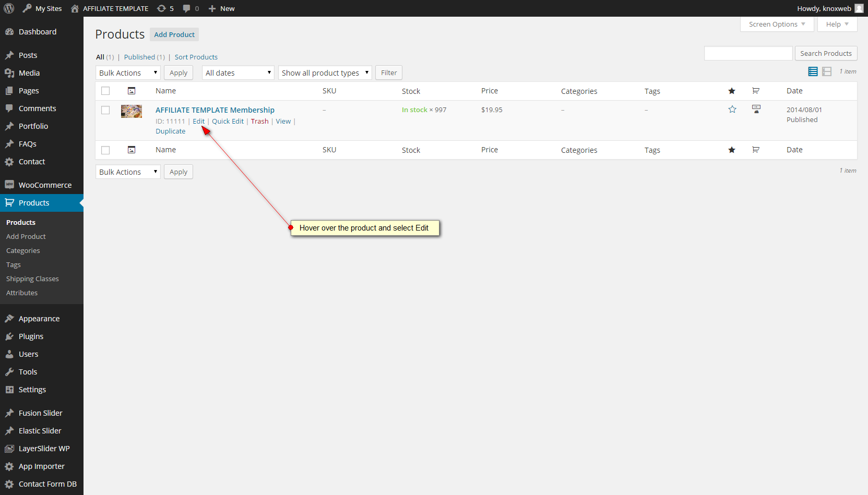Click the product type icon in row
Screen dimensions: 868x495
point(756,109)
